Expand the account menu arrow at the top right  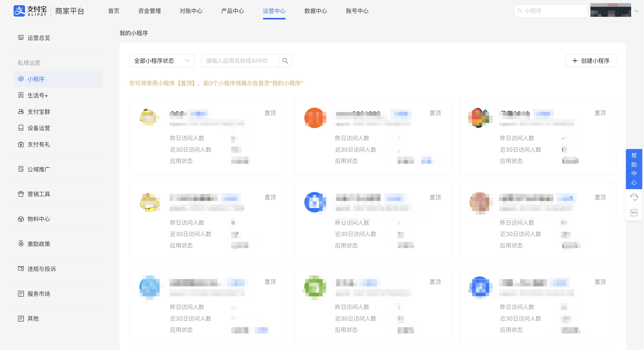tap(637, 11)
